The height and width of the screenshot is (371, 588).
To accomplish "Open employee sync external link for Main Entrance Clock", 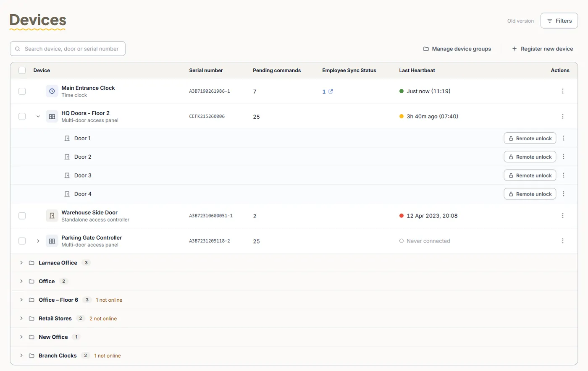I will click(331, 91).
